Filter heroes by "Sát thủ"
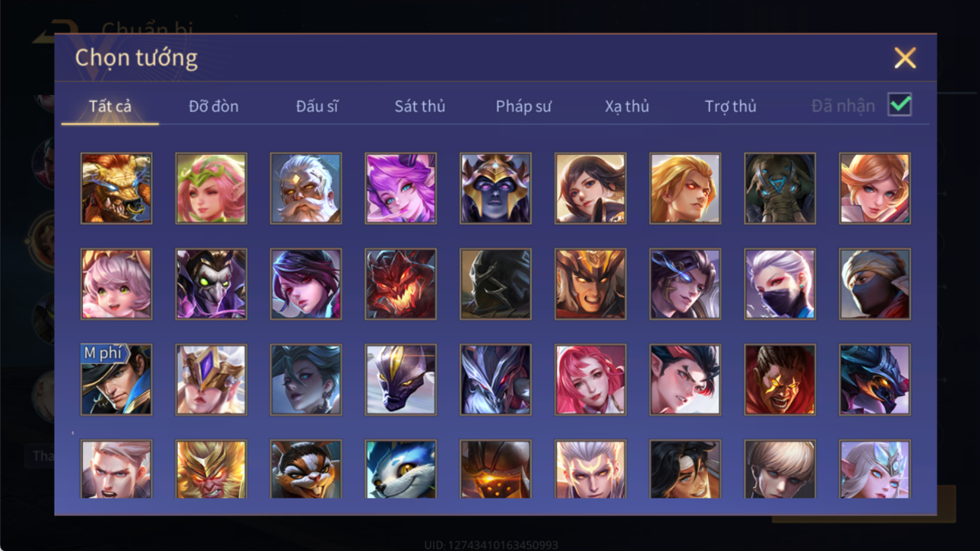 419,106
